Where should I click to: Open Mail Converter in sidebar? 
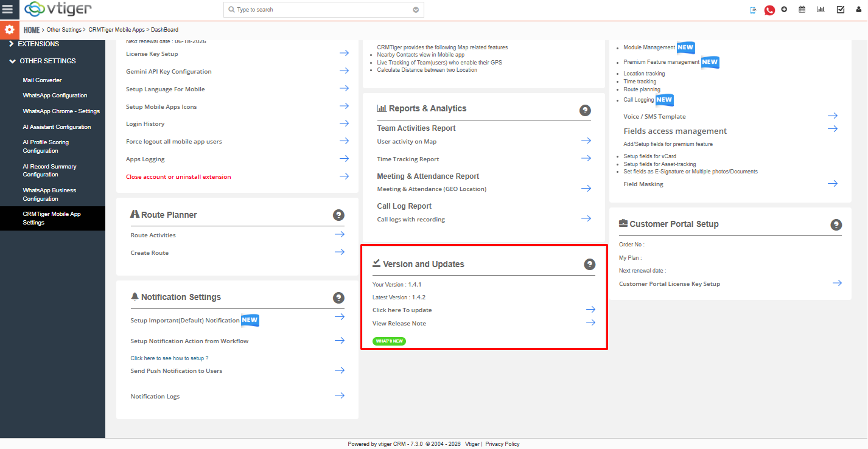point(42,80)
